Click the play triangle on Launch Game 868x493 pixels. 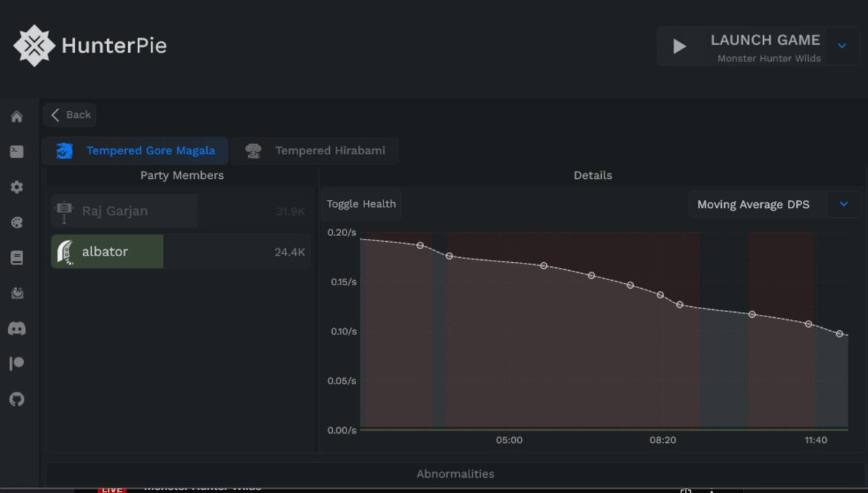(679, 46)
